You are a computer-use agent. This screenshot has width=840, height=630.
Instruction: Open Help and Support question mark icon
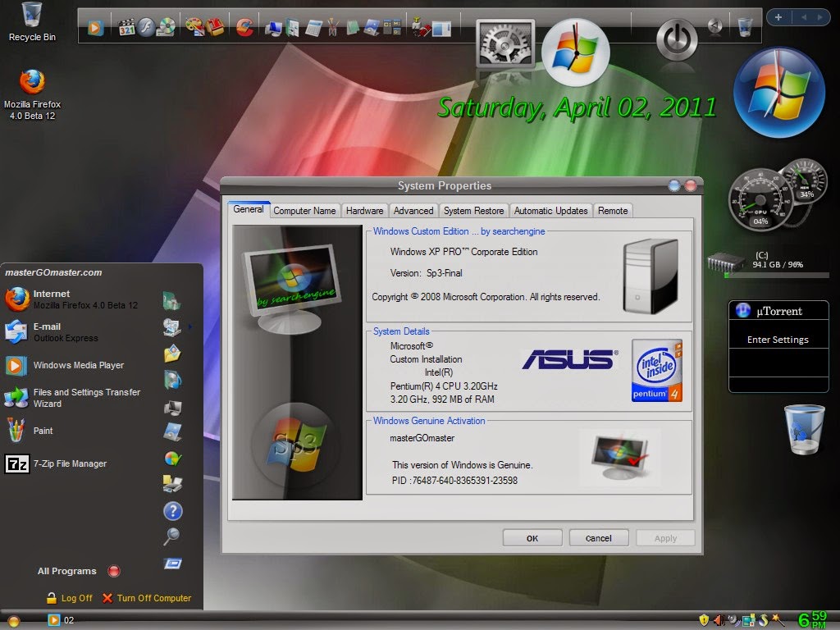pos(172,511)
